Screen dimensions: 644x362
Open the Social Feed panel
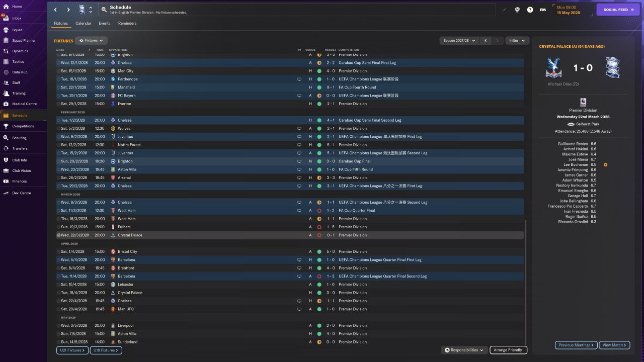618,10
